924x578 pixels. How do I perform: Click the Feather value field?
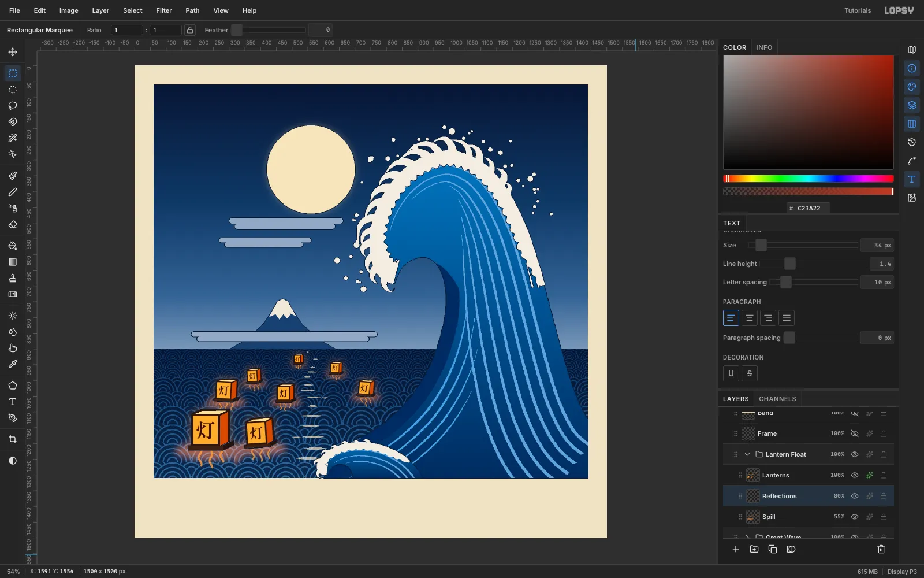(321, 30)
